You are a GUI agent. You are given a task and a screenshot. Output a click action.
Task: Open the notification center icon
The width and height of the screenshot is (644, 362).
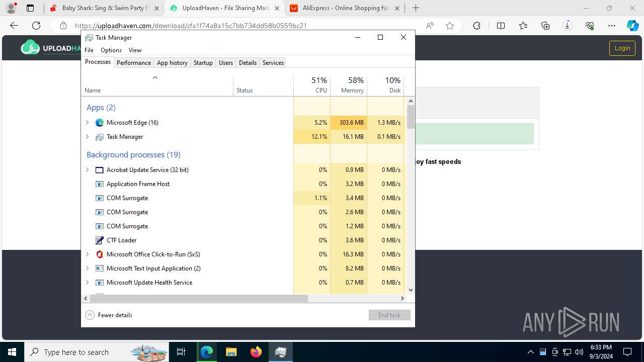coord(627,352)
